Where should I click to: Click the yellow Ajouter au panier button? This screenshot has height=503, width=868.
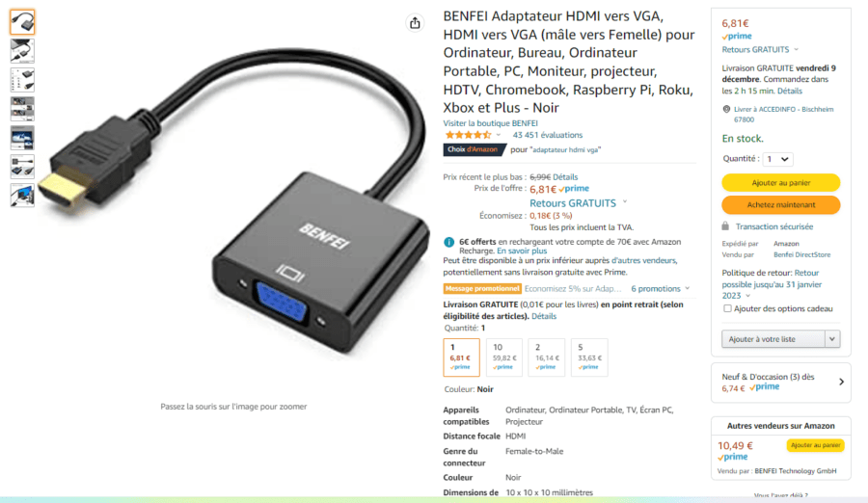[780, 183]
